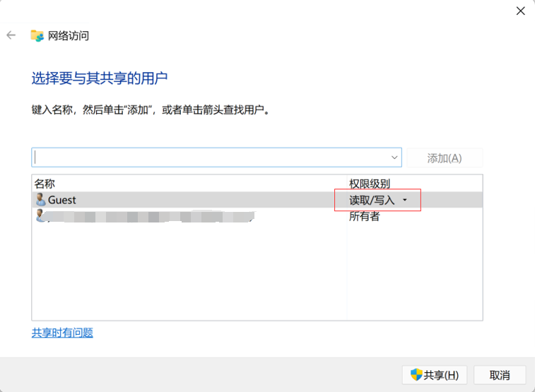Focus the user name input field
Viewport: 535px width, 392px height.
point(211,158)
